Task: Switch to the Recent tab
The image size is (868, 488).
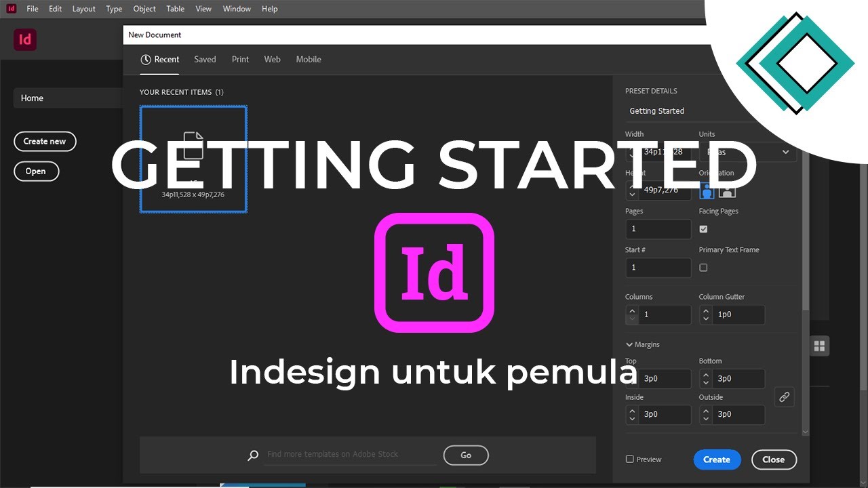Action: click(160, 60)
